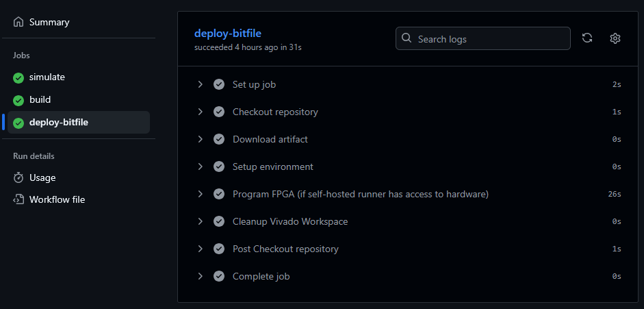Open the build job
Screen dimensions: 644x309
pos(40,100)
